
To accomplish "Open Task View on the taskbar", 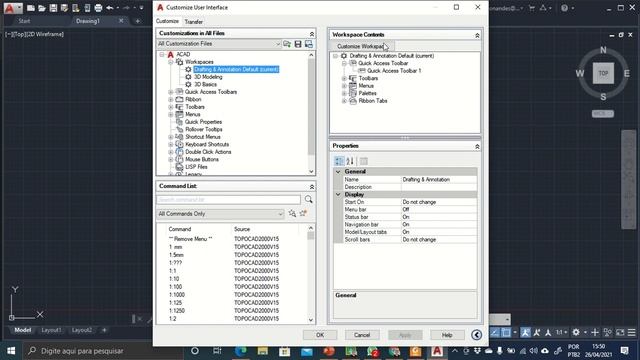I will pos(217,351).
